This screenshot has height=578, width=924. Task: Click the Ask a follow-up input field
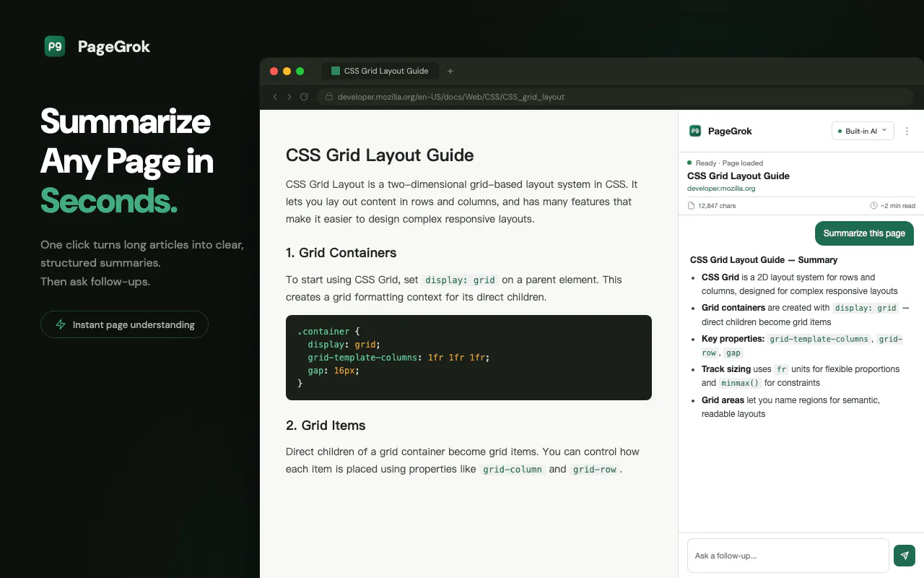coord(788,556)
